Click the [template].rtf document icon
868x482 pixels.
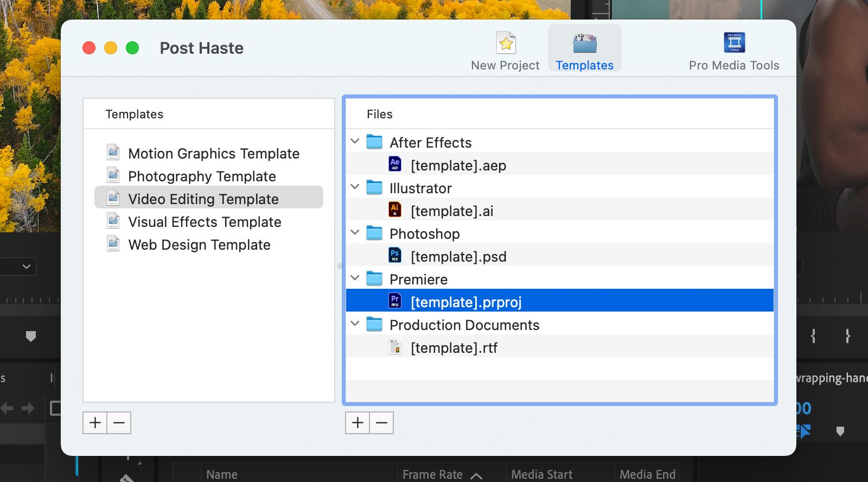click(395, 347)
